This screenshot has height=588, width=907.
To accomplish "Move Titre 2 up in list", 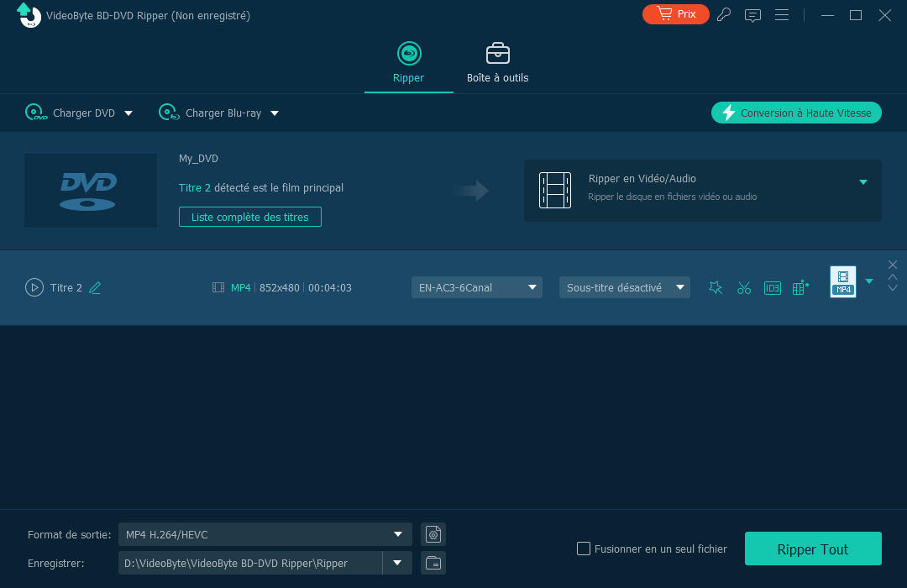I will (893, 277).
